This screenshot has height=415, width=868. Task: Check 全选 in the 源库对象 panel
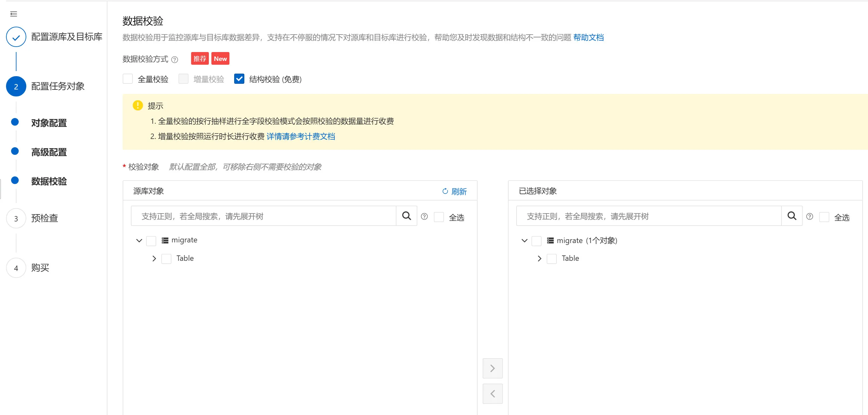439,217
